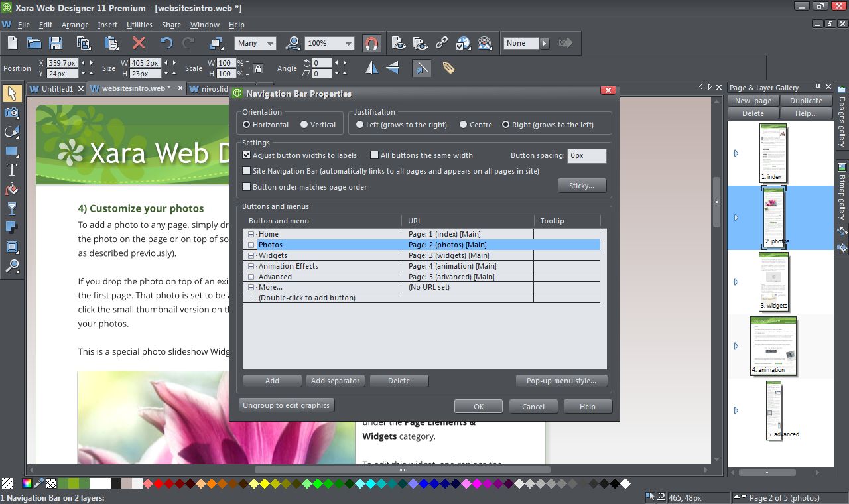The height and width of the screenshot is (504, 849).
Task: Click the Sticky... button
Action: point(582,186)
